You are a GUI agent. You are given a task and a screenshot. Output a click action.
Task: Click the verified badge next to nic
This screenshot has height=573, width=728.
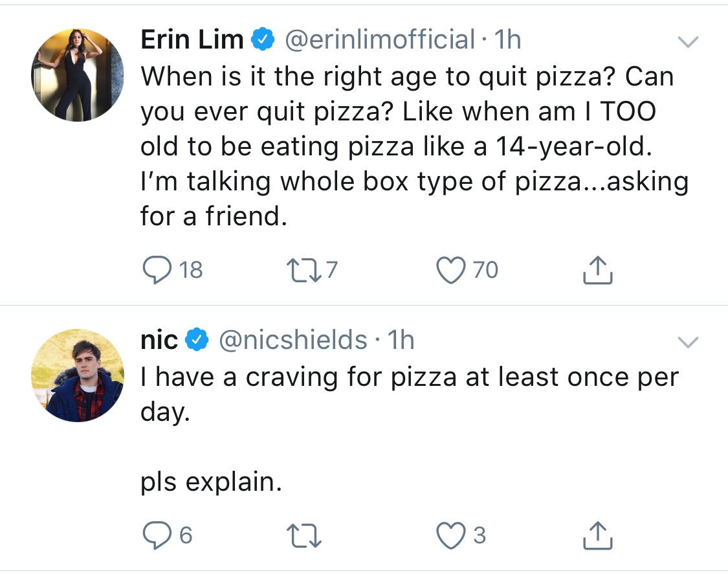tap(197, 339)
